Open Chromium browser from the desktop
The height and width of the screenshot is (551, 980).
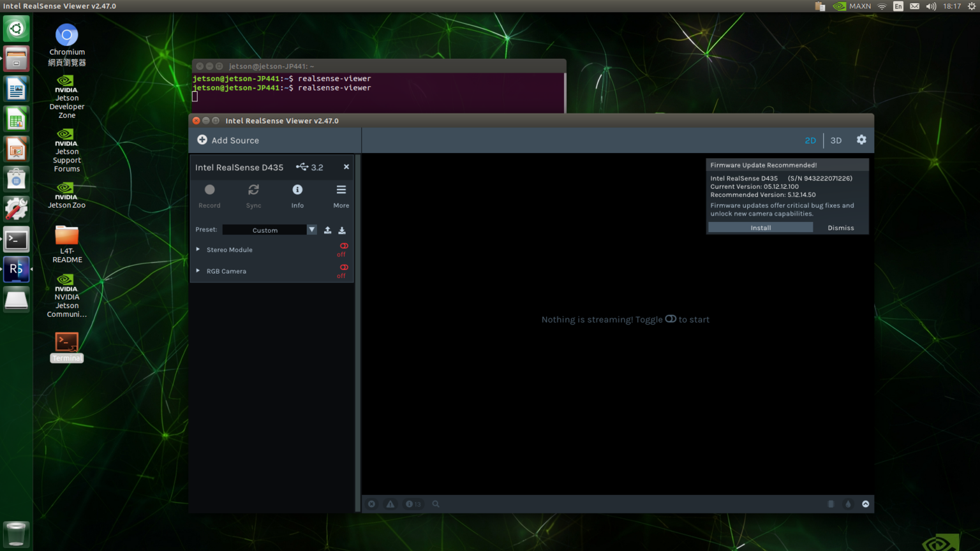(x=66, y=36)
